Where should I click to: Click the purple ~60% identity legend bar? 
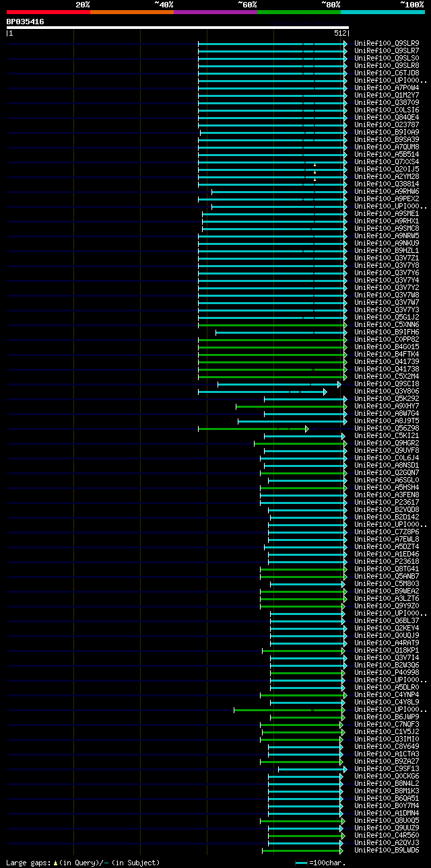(x=215, y=12)
